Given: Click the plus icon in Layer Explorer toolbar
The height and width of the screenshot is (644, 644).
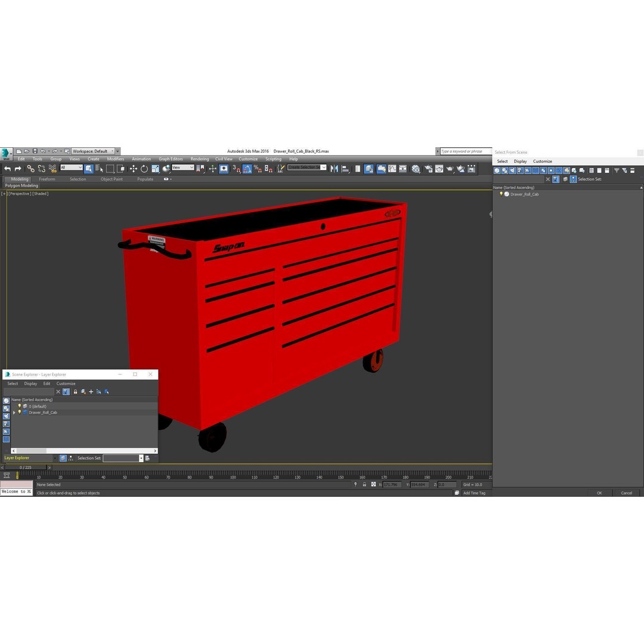Looking at the screenshot, I should click(x=91, y=392).
